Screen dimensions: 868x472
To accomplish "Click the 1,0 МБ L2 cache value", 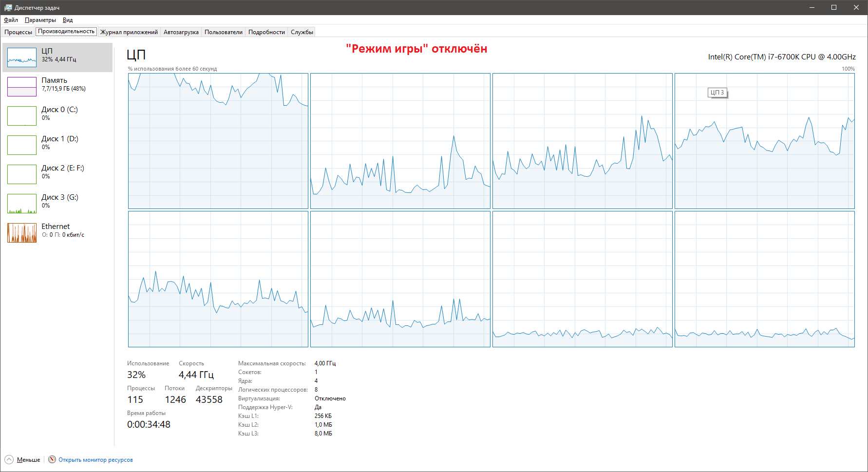I will 323,425.
